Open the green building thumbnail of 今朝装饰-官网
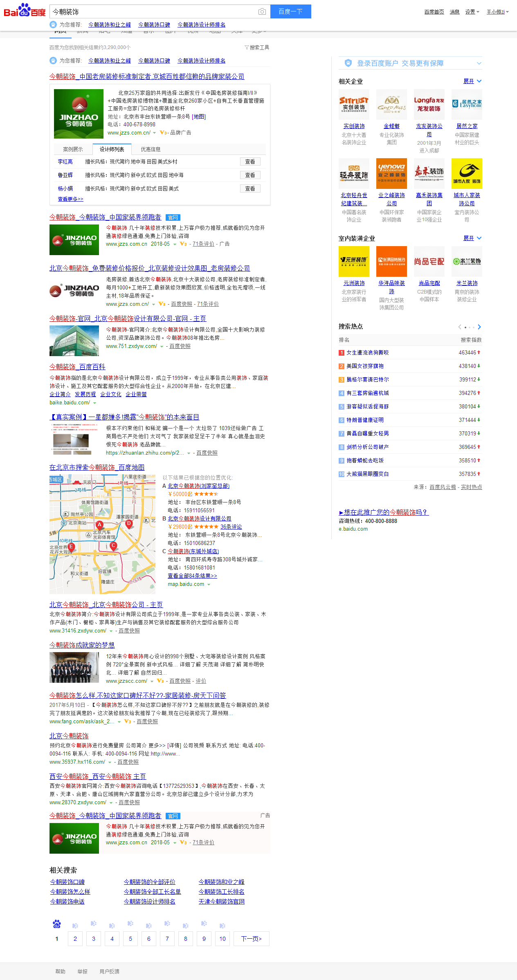Screen dimensions: 517x980 click(x=74, y=341)
